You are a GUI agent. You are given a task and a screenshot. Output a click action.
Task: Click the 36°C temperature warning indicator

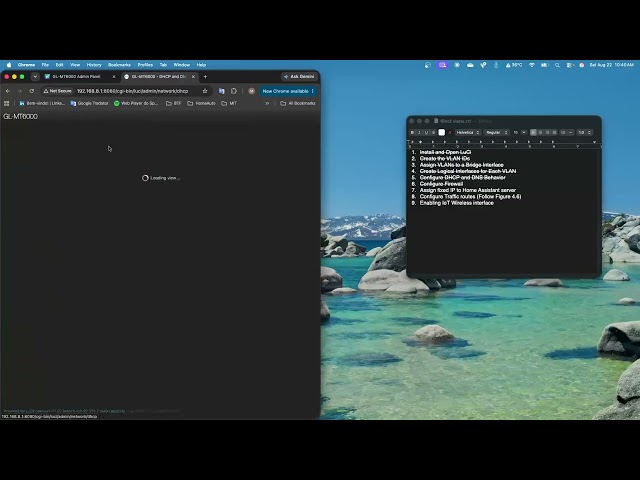[x=514, y=65]
